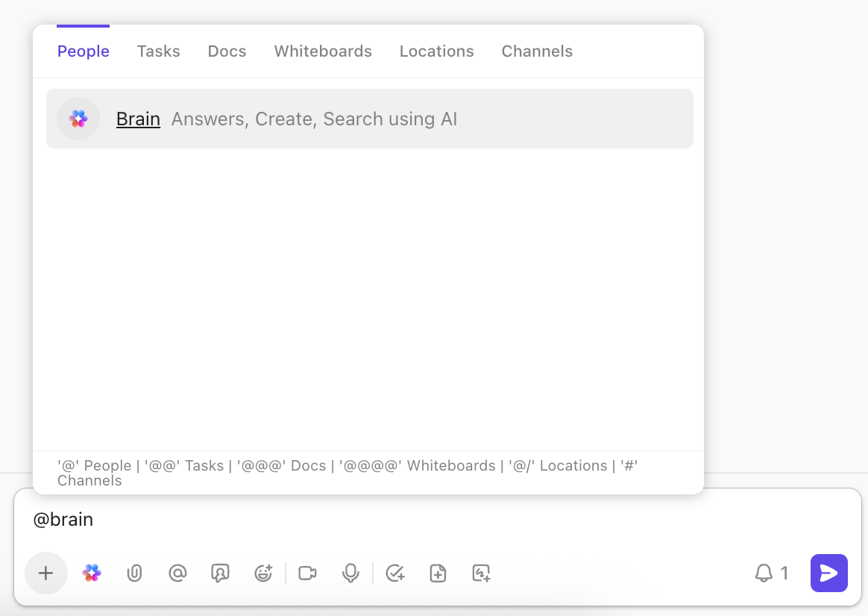Image resolution: width=868 pixels, height=616 pixels.
Task: Send the message with purple arrow button
Action: tap(828, 573)
